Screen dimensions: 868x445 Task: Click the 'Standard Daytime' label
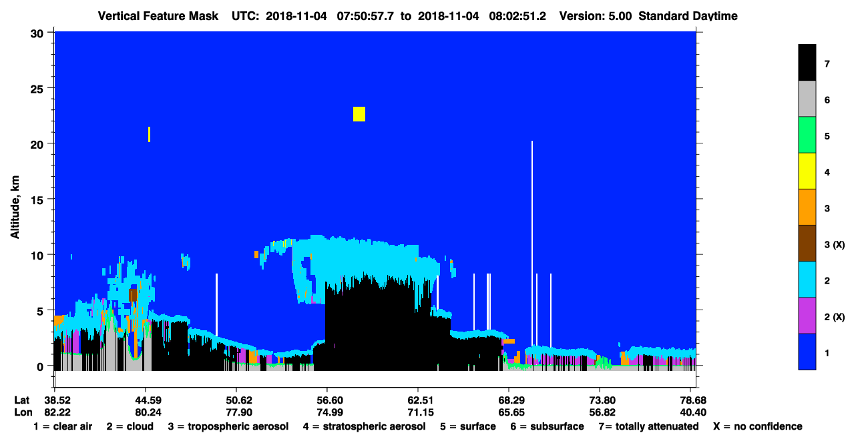click(688, 16)
